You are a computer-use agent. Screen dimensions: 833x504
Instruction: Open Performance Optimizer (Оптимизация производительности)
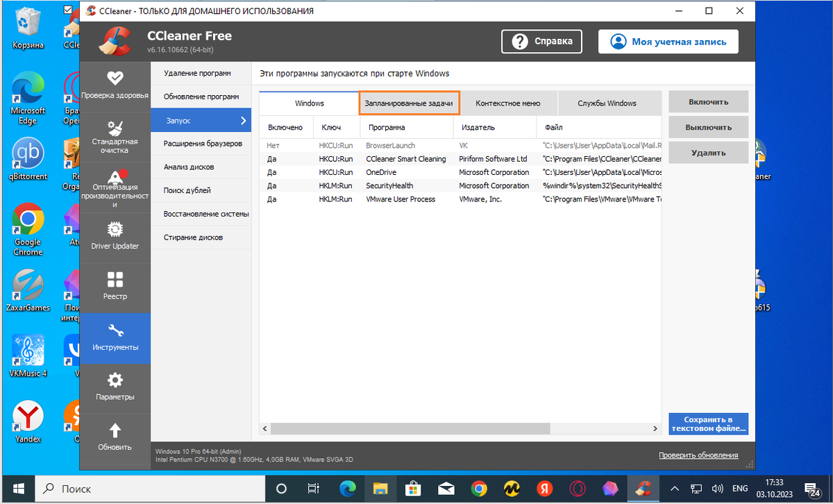tap(115, 187)
